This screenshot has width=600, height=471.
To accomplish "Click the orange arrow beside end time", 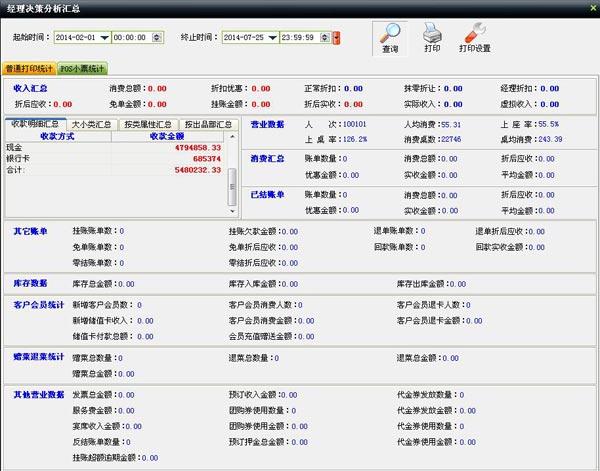I will click(x=336, y=38).
